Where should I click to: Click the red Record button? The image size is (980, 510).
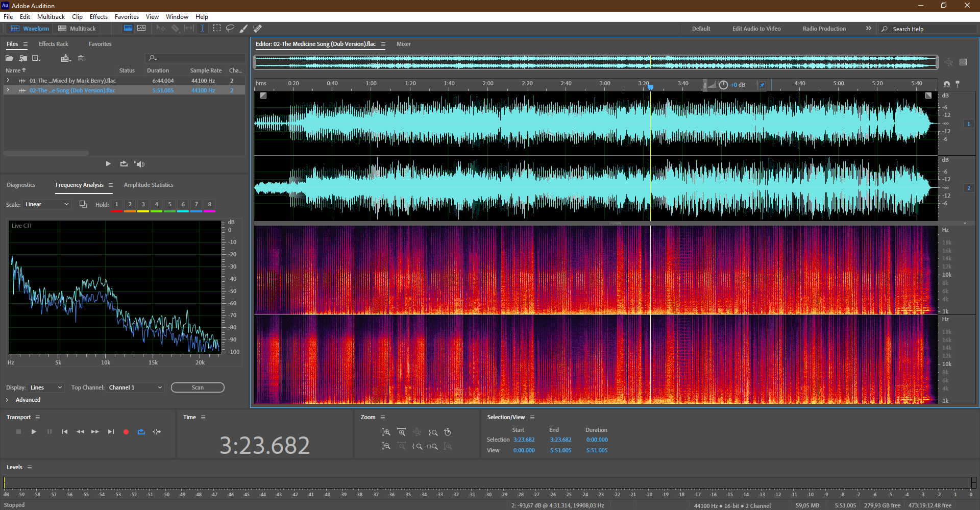tap(126, 432)
